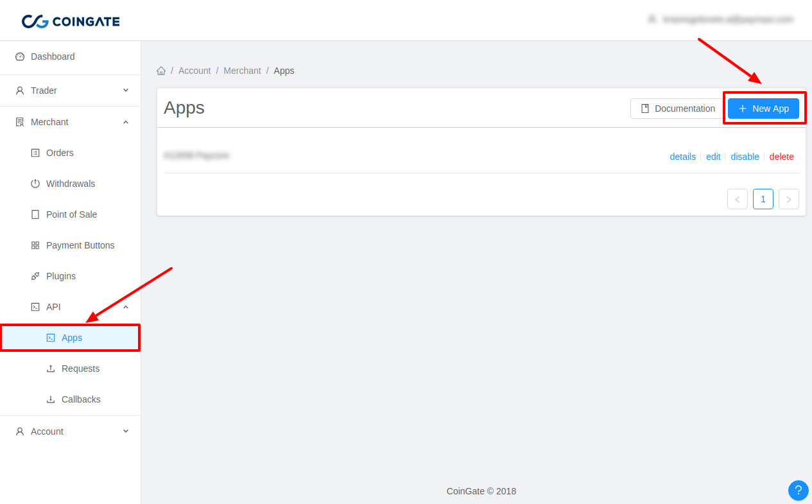Click the Documentation book icon
This screenshot has height=504, width=812.
pos(645,109)
